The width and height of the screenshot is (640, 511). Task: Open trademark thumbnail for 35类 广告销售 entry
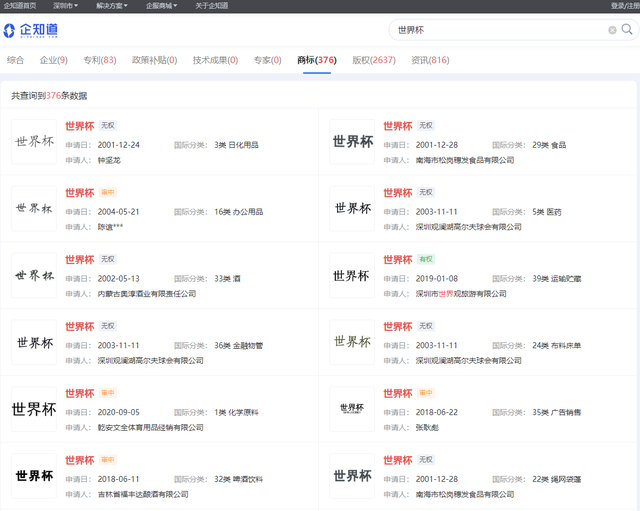point(352,409)
